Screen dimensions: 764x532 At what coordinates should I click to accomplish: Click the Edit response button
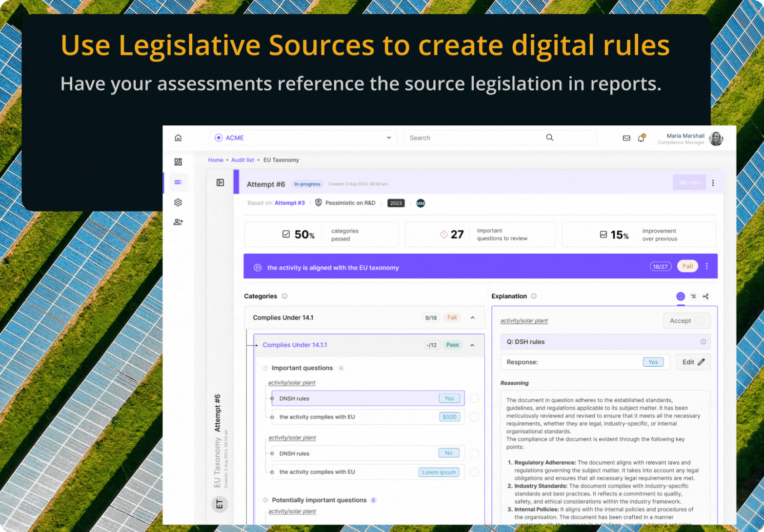(x=693, y=362)
